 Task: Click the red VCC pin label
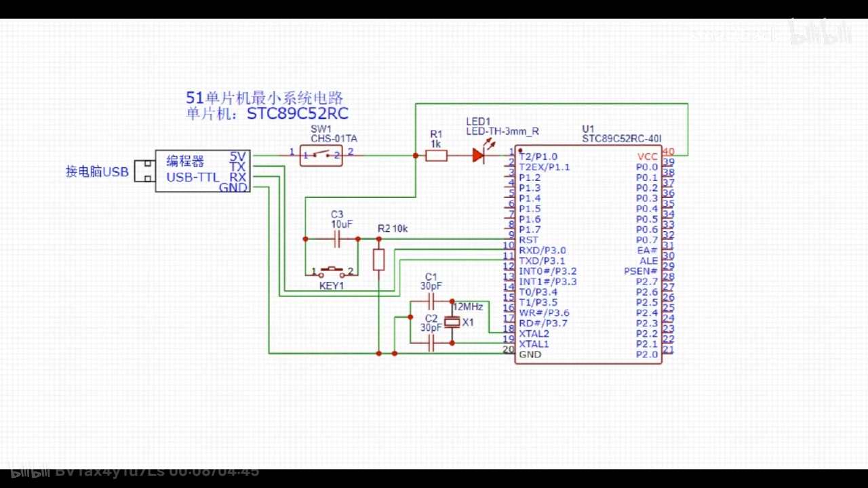coord(648,157)
